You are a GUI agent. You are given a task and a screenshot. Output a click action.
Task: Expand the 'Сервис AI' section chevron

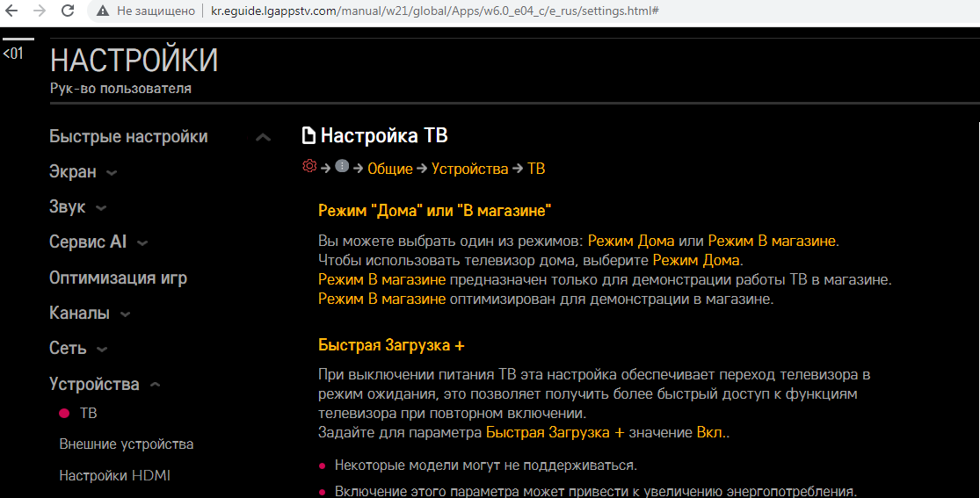pyautogui.click(x=142, y=243)
